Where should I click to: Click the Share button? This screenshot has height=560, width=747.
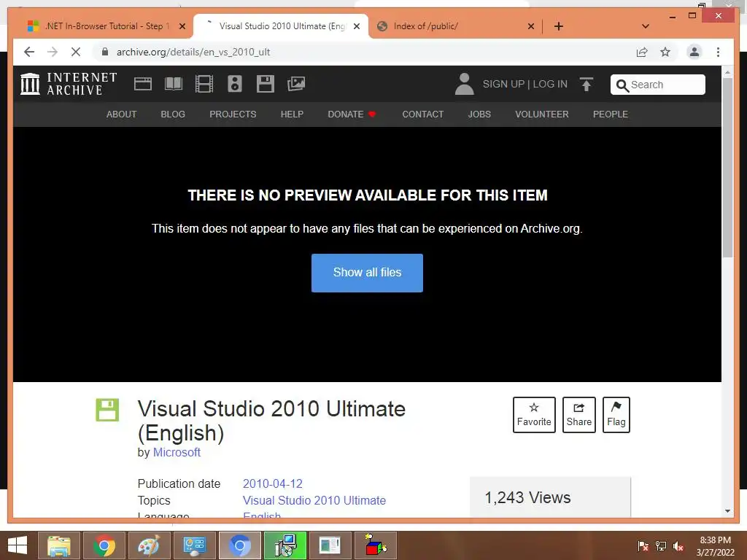(x=578, y=415)
